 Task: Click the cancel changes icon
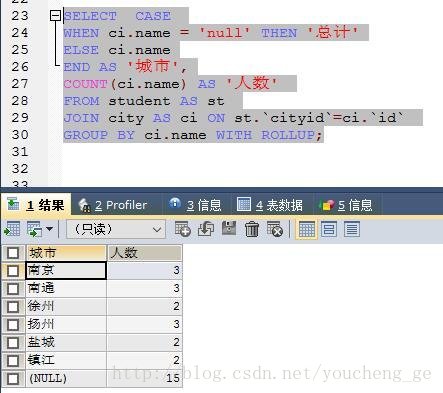coord(275,229)
